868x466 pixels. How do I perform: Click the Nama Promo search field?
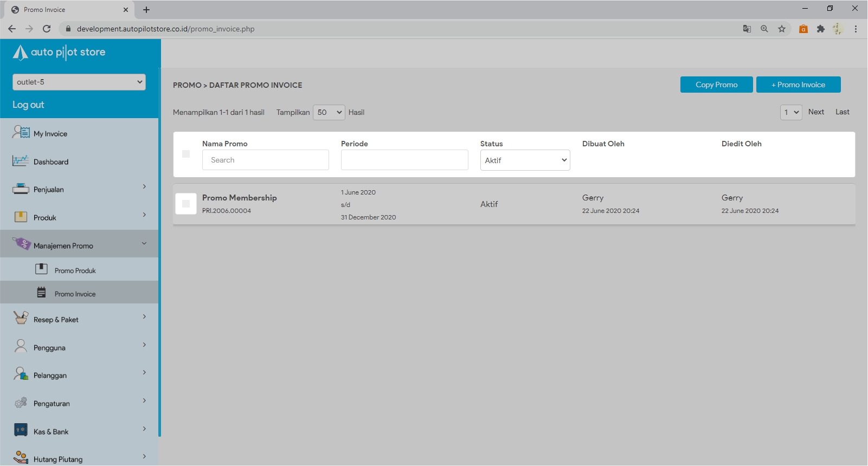[x=266, y=160]
